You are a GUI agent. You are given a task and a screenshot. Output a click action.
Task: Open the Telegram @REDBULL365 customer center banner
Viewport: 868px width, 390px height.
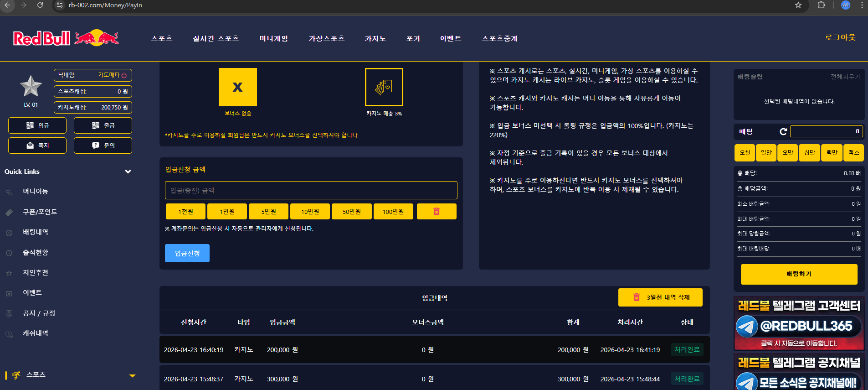tap(799, 323)
